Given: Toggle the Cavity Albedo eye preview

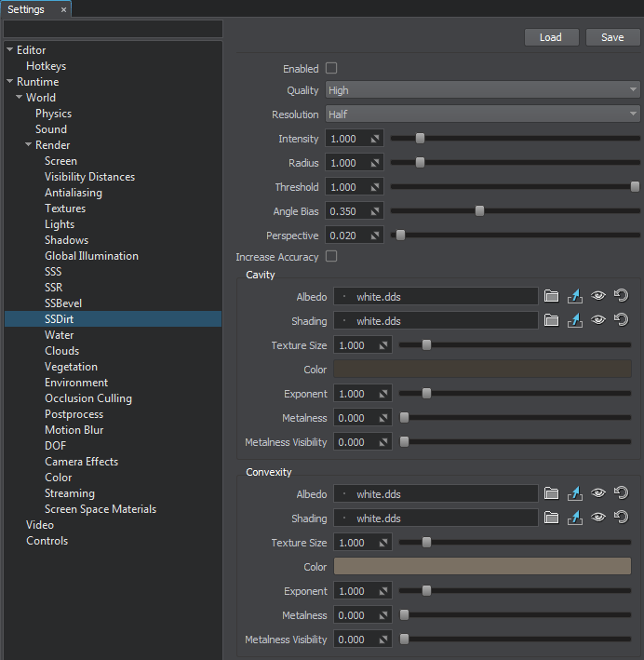Looking at the screenshot, I should (x=598, y=296).
